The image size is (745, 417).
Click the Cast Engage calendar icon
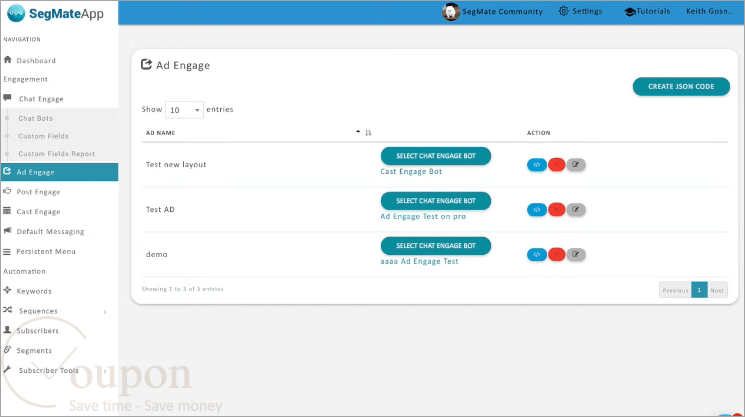7,211
